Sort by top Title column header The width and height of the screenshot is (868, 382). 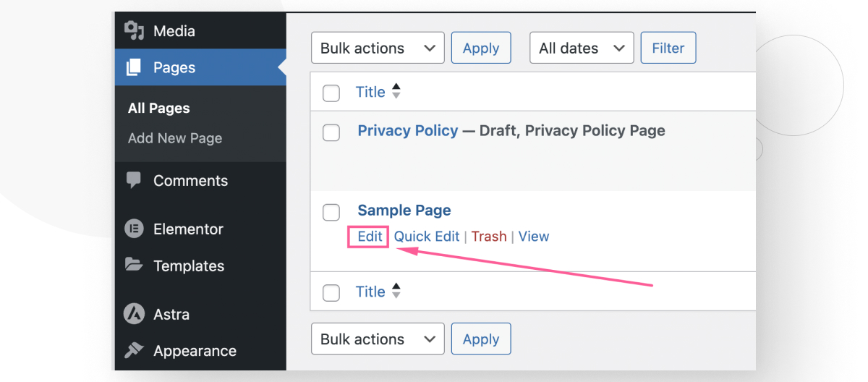click(370, 92)
